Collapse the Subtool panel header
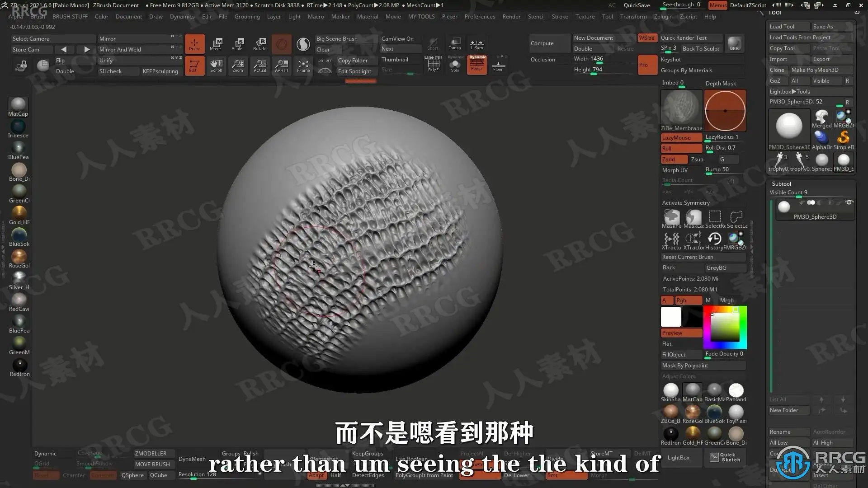This screenshot has height=488, width=868. click(782, 183)
